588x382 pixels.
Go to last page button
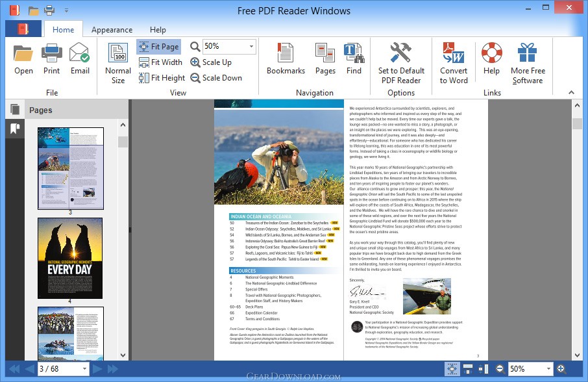pyautogui.click(x=112, y=369)
